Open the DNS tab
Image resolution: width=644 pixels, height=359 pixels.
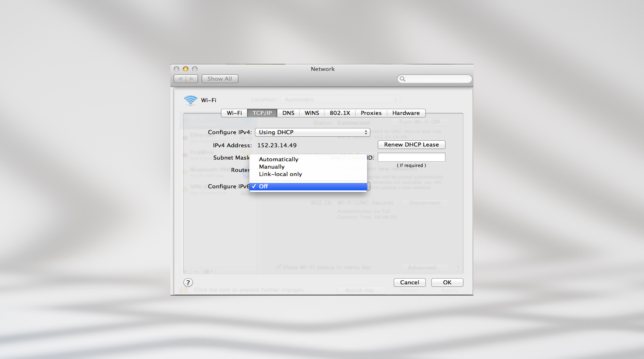tap(288, 113)
